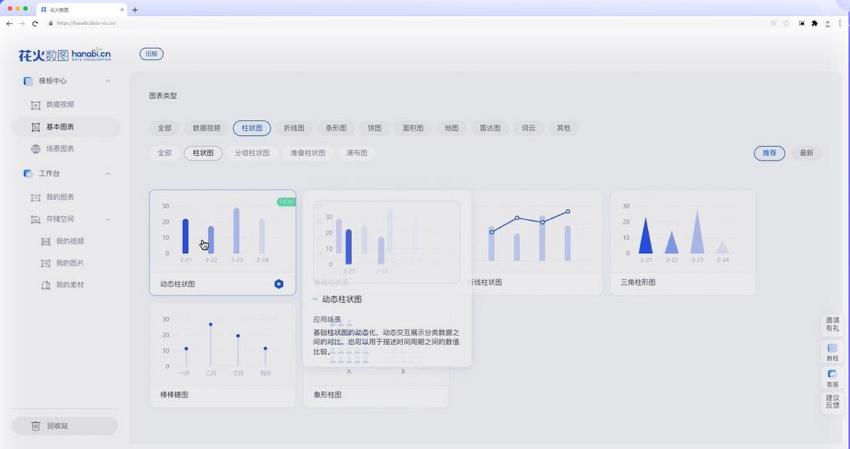Select the 基本图表 sidebar icon

click(x=36, y=127)
